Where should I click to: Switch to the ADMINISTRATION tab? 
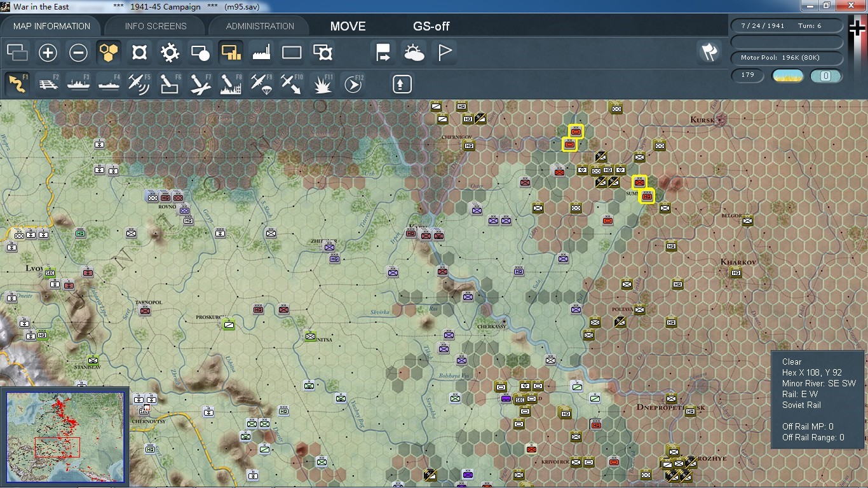coord(260,26)
